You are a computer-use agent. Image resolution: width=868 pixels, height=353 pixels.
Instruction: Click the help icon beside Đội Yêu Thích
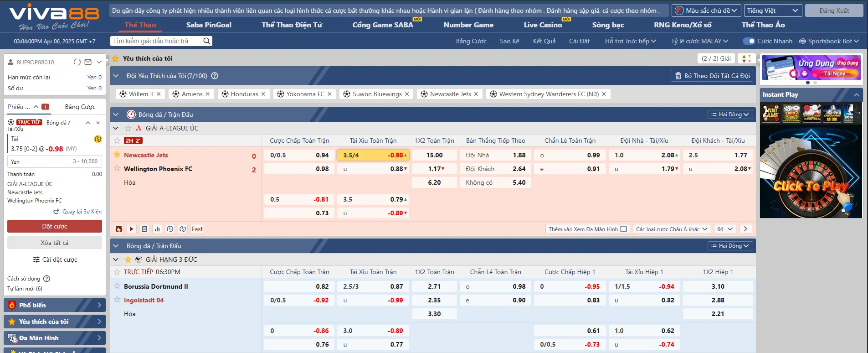[x=215, y=76]
